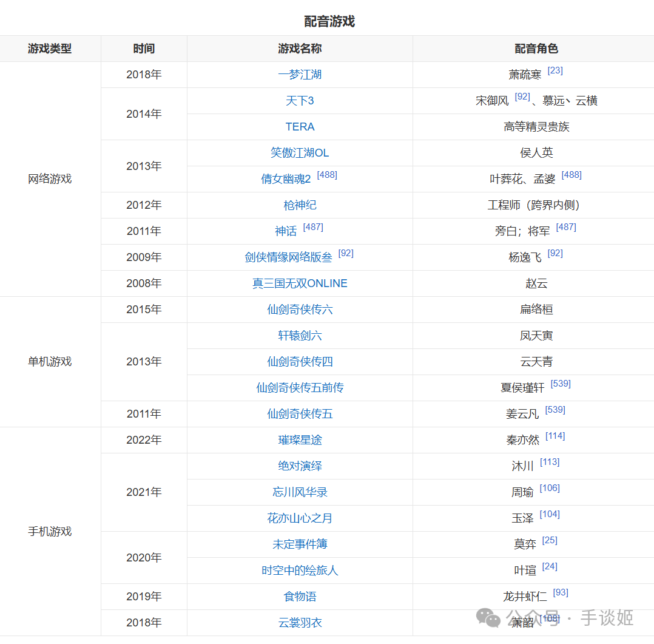This screenshot has height=644, width=654.
Task: Open the 仙剑奇侠传六 link
Action: 300,310
